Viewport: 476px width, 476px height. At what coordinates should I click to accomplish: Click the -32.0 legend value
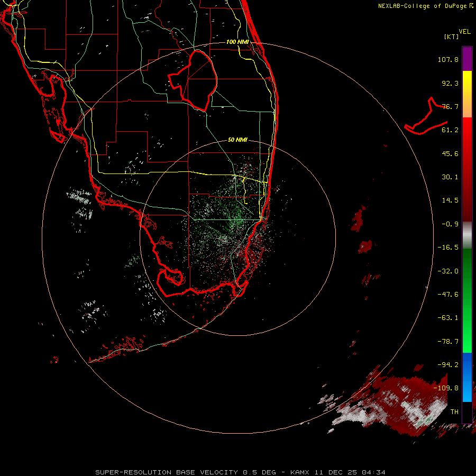pyautogui.click(x=448, y=271)
